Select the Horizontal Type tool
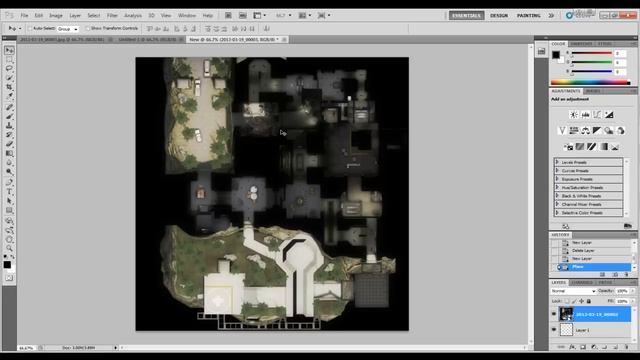Viewport: 640px width, 360px height. click(x=9, y=191)
